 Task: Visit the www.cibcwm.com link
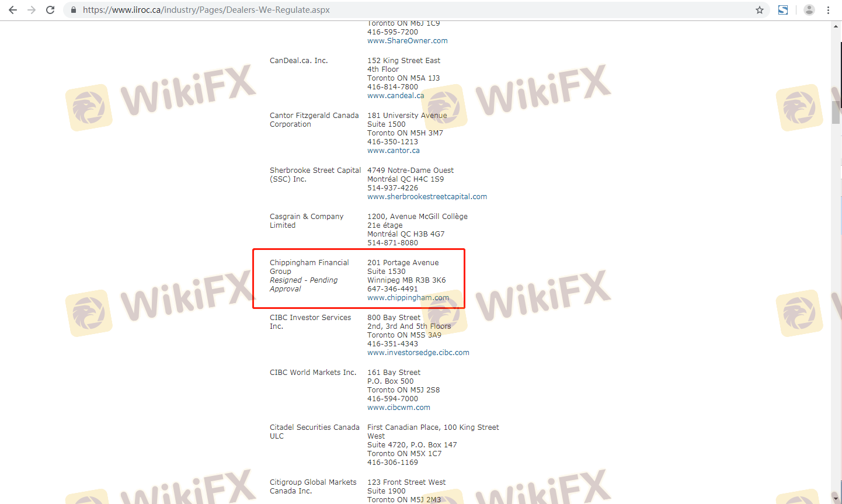tap(399, 408)
